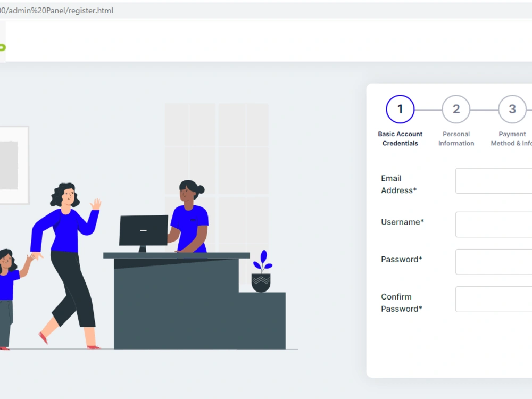Select the Confirm Password input field
Viewport: 532px width, 399px height.
[494, 299]
